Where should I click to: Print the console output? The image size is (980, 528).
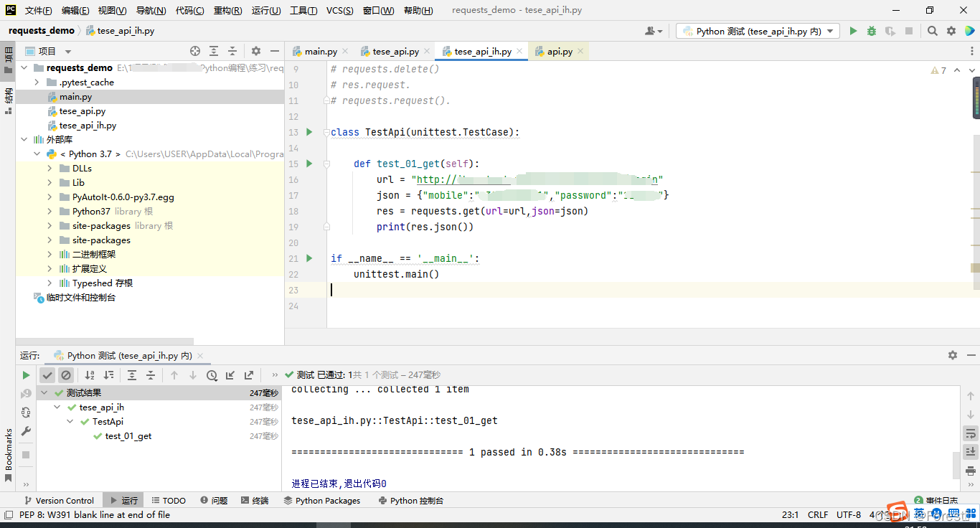coord(970,471)
